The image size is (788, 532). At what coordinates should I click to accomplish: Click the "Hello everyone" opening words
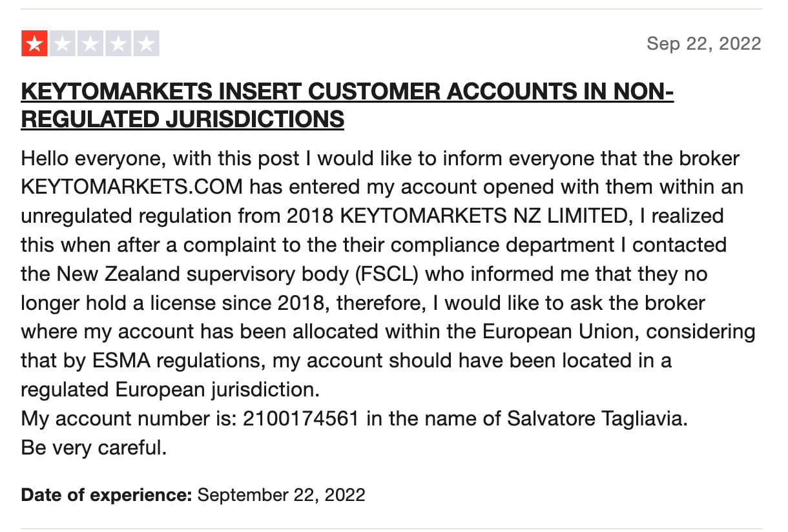coord(87,158)
